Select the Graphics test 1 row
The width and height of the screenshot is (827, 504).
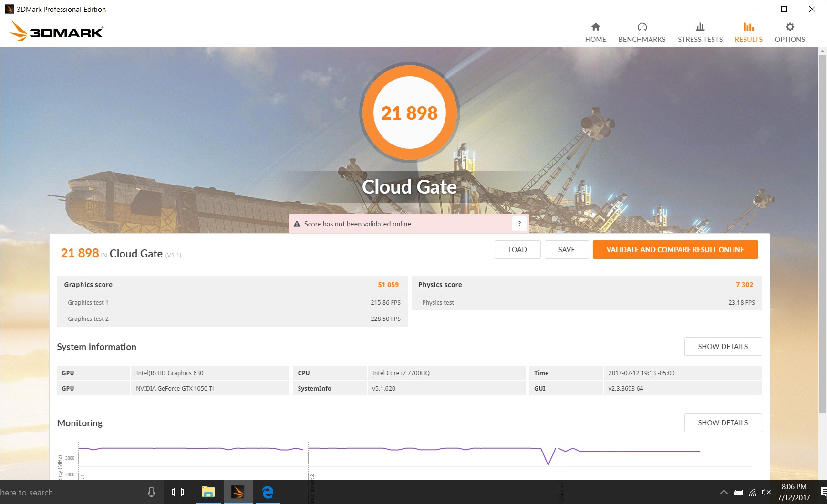232,303
